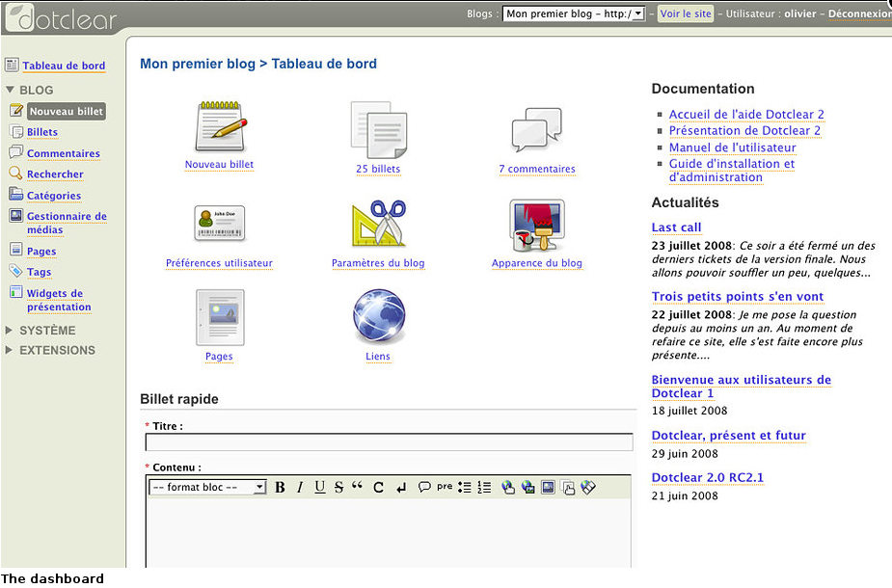The image size is (892, 588).
Task: Open Bienvenue aux utilisateurs de Dotclear 1
Action: pyautogui.click(x=742, y=387)
